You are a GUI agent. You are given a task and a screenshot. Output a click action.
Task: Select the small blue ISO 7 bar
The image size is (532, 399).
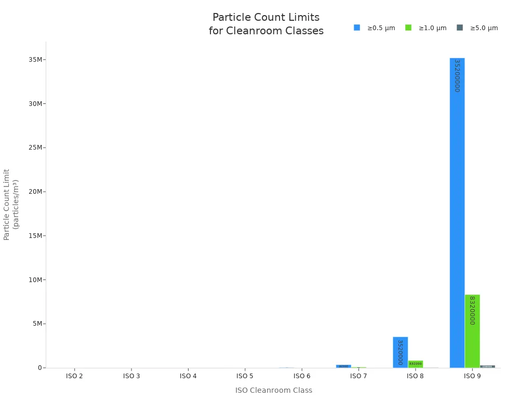[x=343, y=366]
